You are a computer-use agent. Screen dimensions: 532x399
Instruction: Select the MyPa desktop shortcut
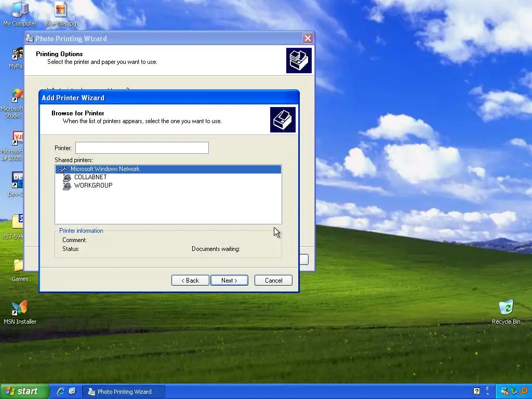[16, 58]
